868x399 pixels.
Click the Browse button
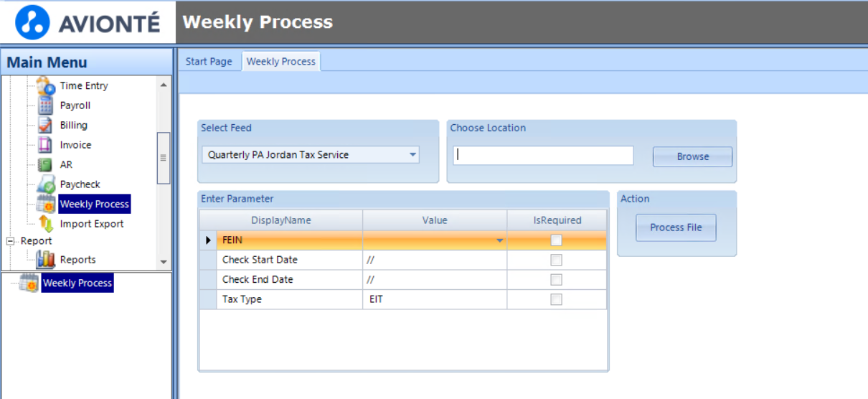692,156
